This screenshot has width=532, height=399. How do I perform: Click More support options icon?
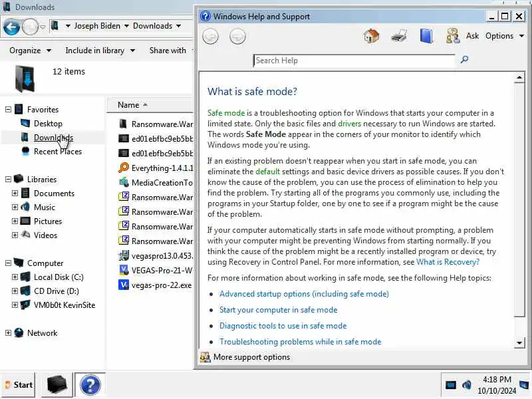205,357
